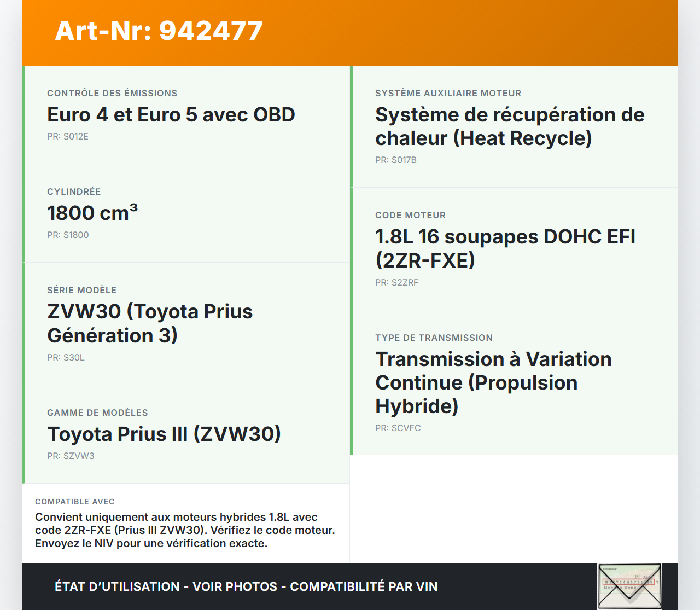Click Système de récupération de chaleur text

point(509,126)
